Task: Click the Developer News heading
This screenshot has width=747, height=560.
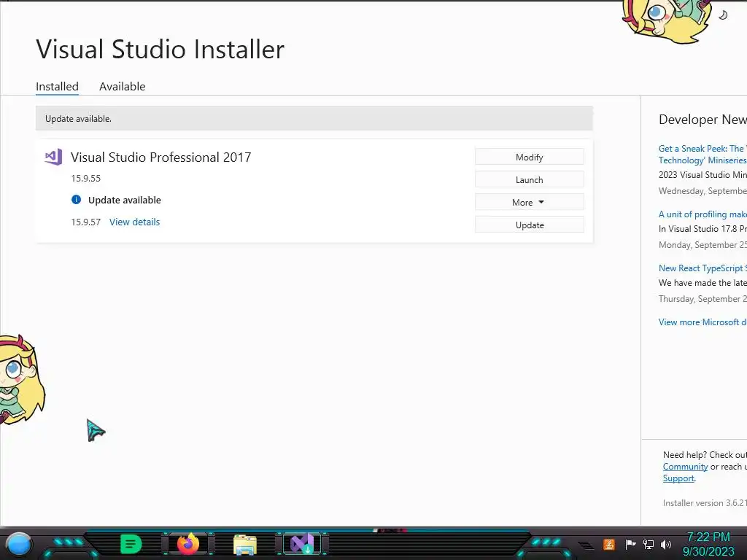Action: (703, 120)
